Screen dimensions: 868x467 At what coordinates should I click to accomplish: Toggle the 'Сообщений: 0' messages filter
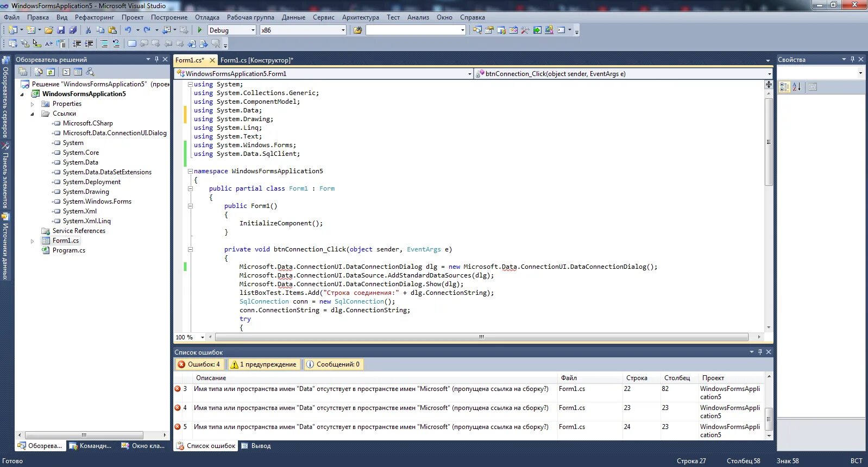[333, 364]
